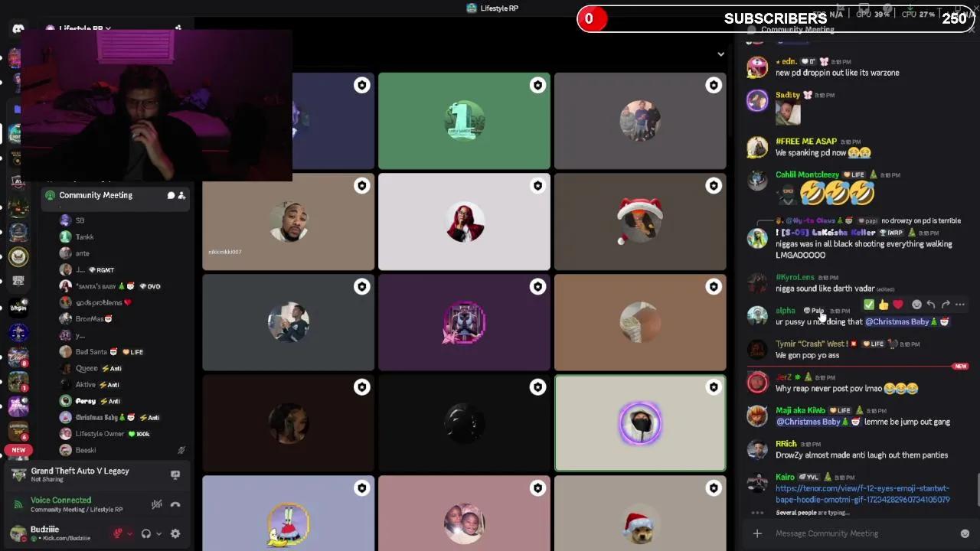The image size is (980, 551).
Task: Click round icon on Mr. Krabs avatar tile
Action: point(361,487)
